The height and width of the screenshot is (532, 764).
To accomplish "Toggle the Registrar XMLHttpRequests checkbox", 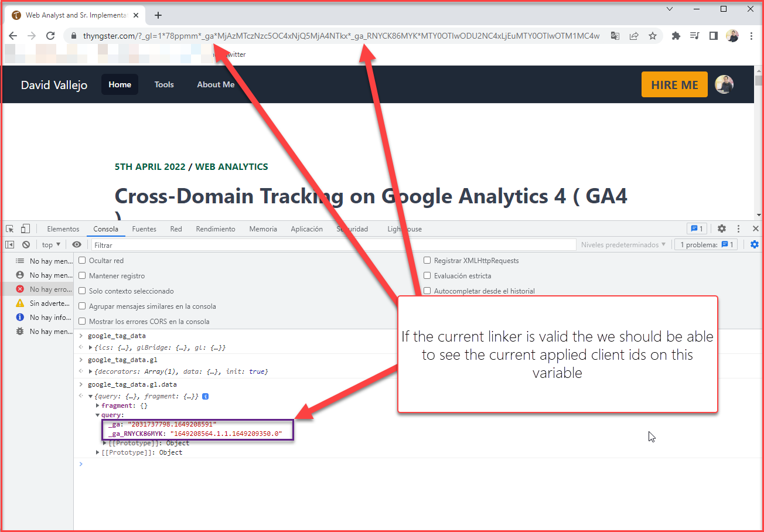I will [428, 261].
